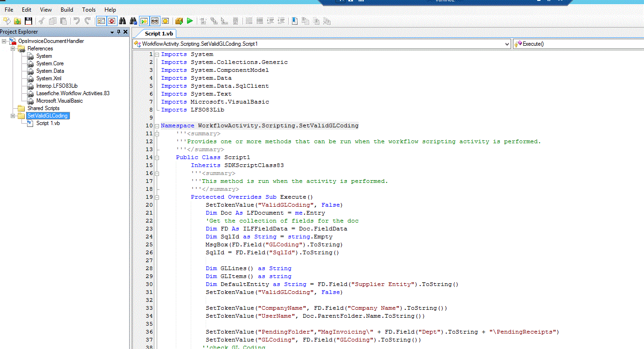Select System.Data reference in tree

50,71
